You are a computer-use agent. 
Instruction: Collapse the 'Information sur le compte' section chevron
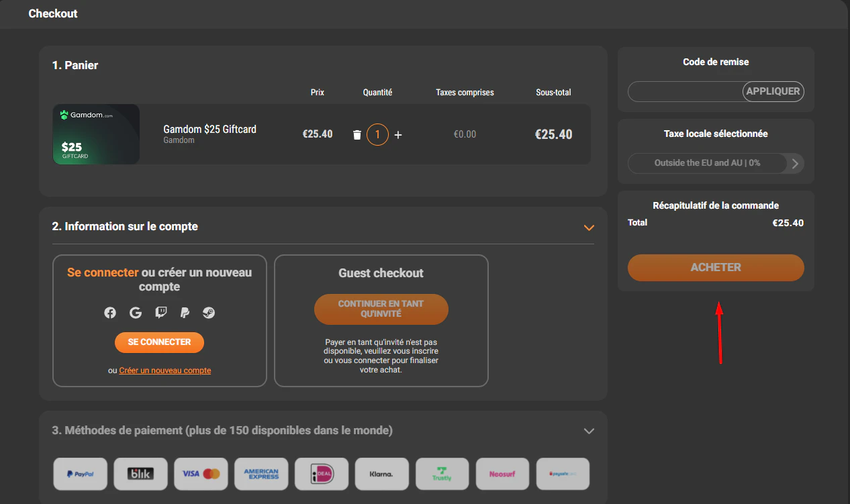point(589,228)
